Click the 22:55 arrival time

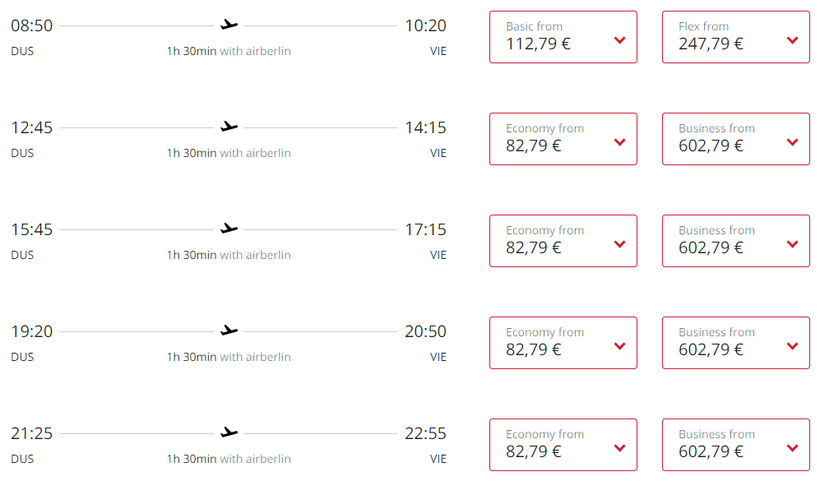tap(425, 434)
